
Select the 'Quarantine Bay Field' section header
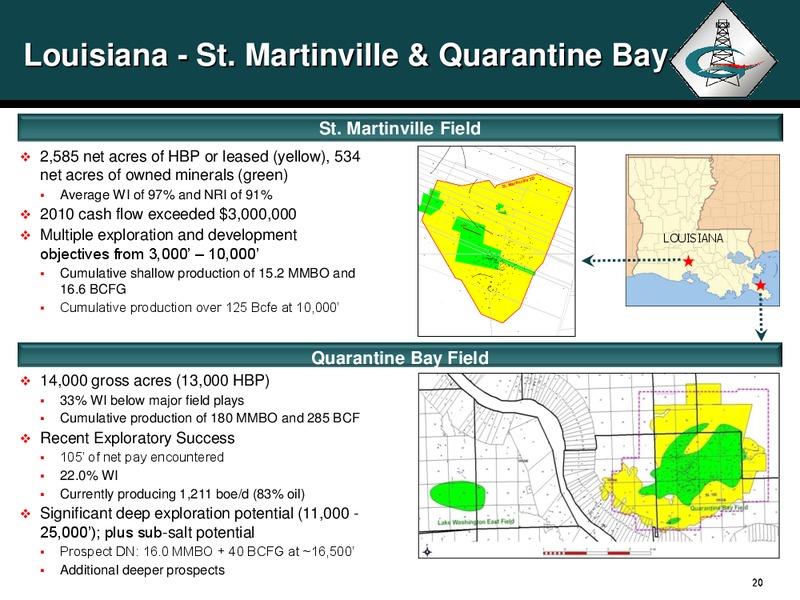(x=400, y=357)
